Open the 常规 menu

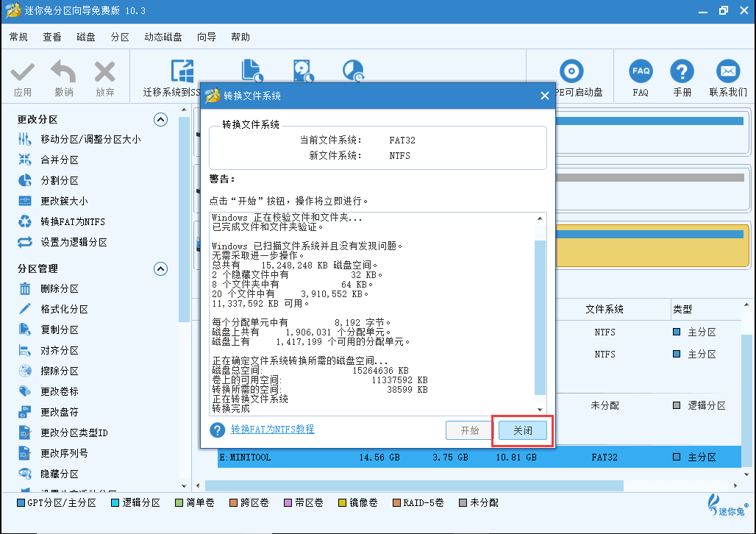coord(18,37)
